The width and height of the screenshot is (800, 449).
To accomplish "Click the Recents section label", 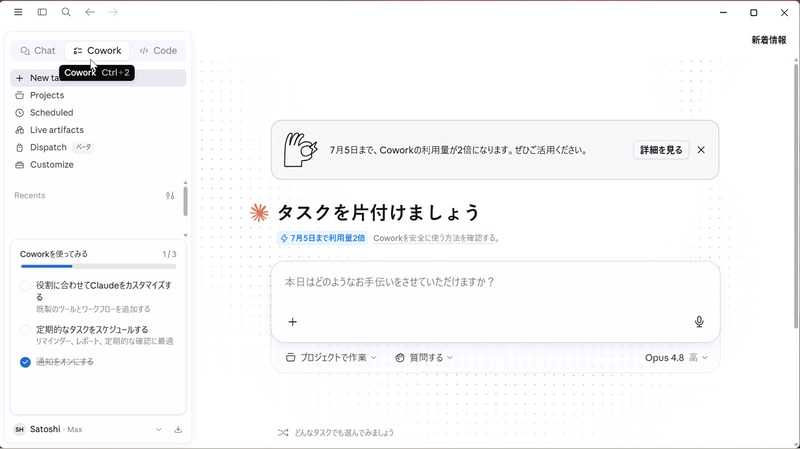I will click(x=30, y=195).
